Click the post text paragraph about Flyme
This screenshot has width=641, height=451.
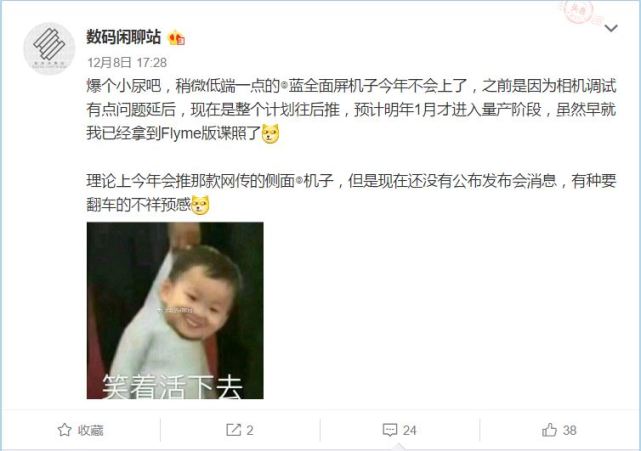coord(351,110)
